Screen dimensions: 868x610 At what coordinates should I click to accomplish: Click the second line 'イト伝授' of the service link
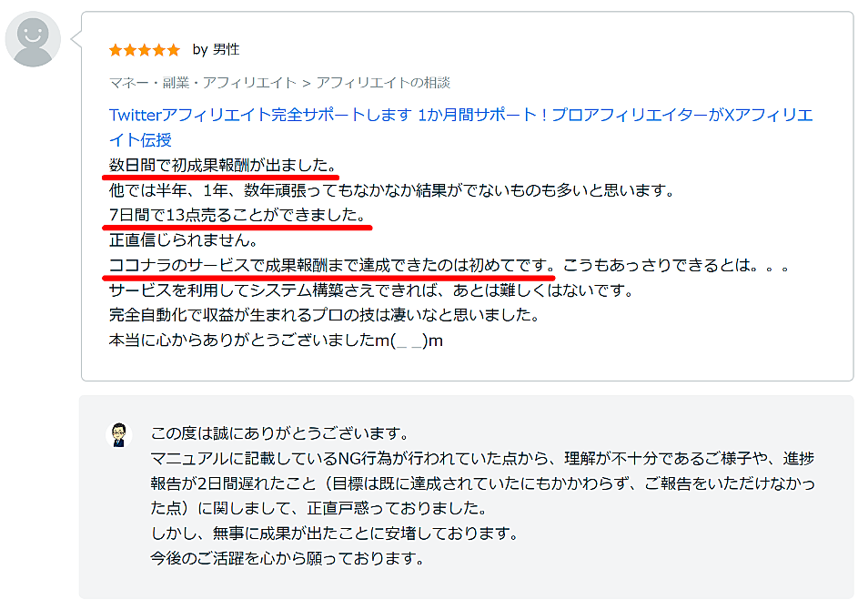(140, 140)
